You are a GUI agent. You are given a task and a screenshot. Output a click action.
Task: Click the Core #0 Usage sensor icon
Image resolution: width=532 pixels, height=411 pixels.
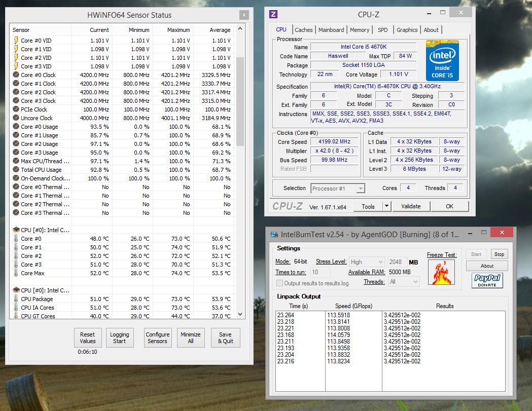[16, 127]
